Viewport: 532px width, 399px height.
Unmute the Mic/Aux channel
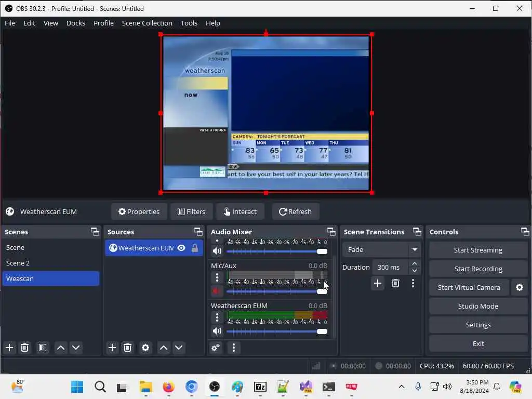pyautogui.click(x=217, y=291)
